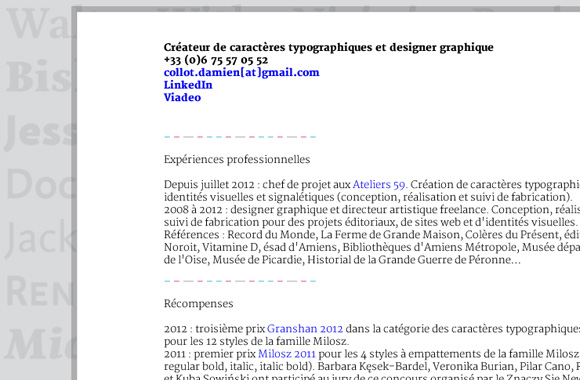The width and height of the screenshot is (580, 380).
Task: Click the line starting 'de l'Oise, Musée de Picardie'
Action: [342, 260]
